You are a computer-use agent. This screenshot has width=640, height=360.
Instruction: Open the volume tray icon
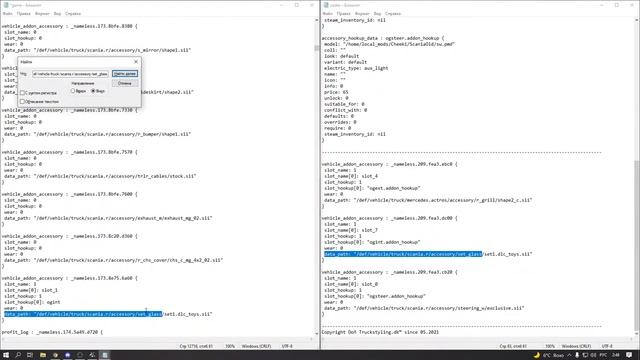(593, 355)
